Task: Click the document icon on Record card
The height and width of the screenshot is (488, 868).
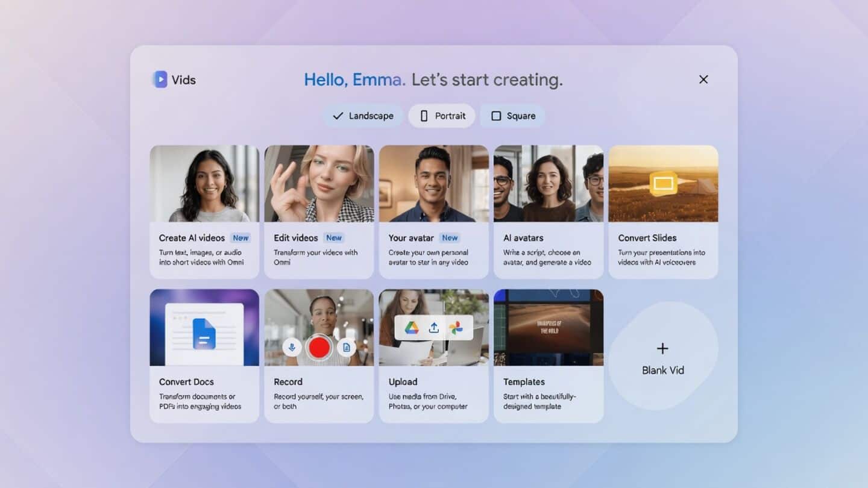Action: pos(346,347)
